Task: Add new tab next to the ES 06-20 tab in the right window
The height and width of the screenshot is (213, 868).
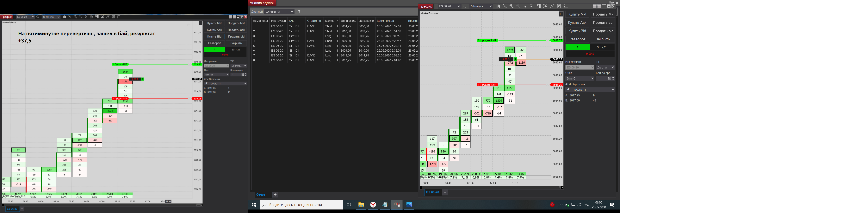Action: 445,192
